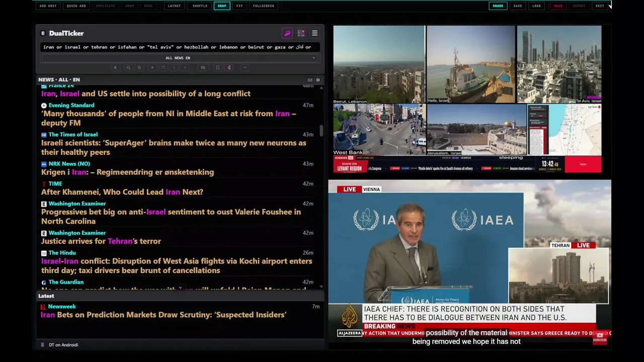
Task: Click the pink key icon in DualTicker header
Action: pos(287,33)
